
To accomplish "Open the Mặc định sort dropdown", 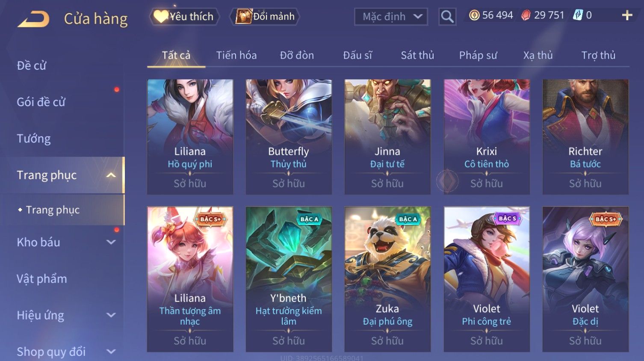I will [391, 17].
